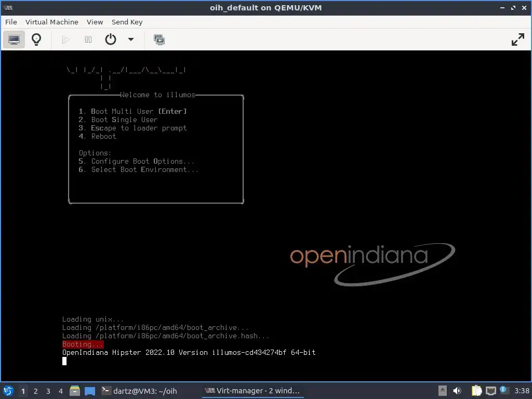
Task: Switch the console to fullscreen
Action: tap(518, 39)
